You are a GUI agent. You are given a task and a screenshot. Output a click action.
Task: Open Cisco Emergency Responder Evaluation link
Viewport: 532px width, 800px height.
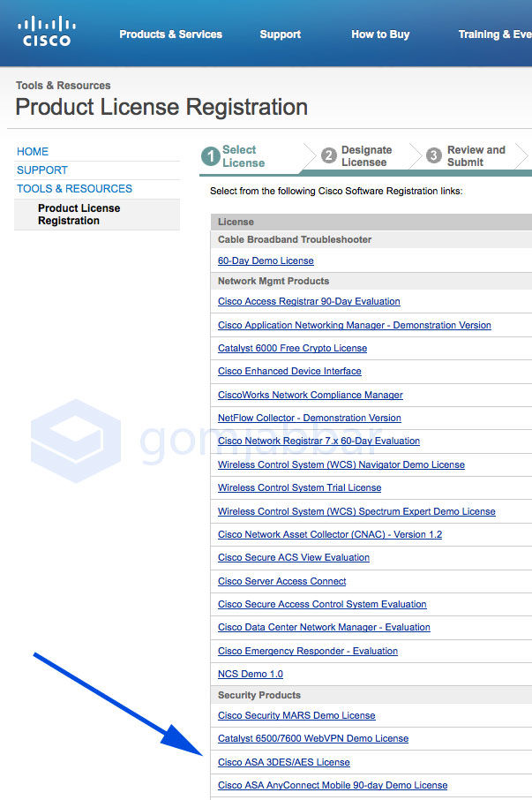[x=308, y=651]
